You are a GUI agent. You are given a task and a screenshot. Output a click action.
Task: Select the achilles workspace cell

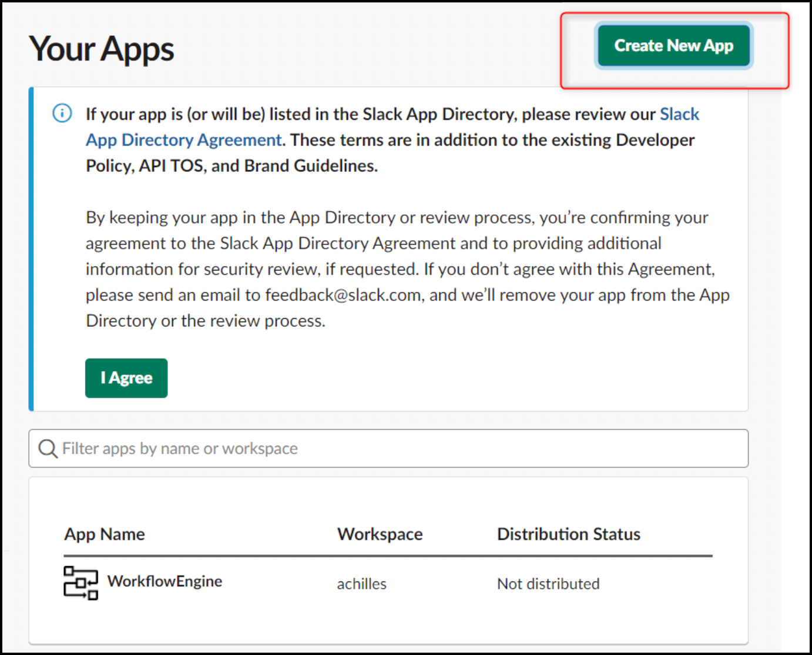361,584
